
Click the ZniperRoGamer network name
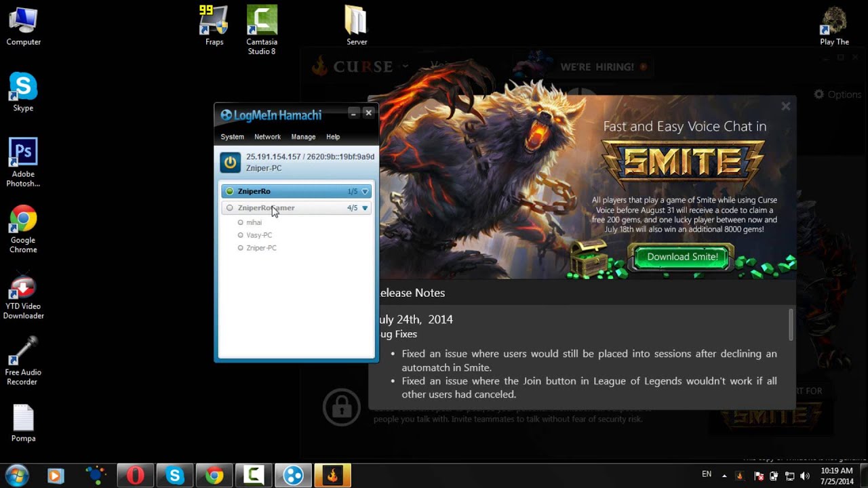[266, 208]
